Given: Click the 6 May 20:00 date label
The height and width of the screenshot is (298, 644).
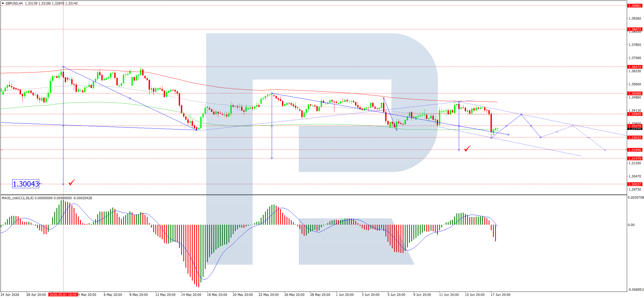Looking at the screenshot, I should pos(113,295).
